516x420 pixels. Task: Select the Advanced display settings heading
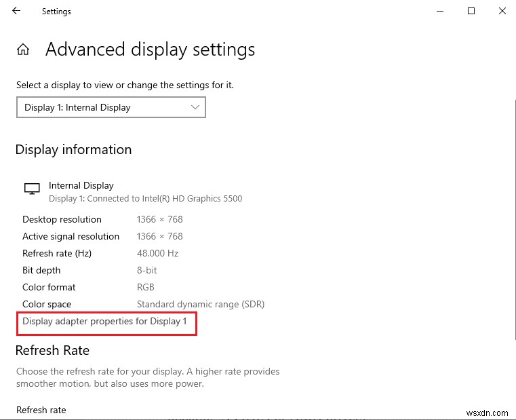[x=150, y=50]
